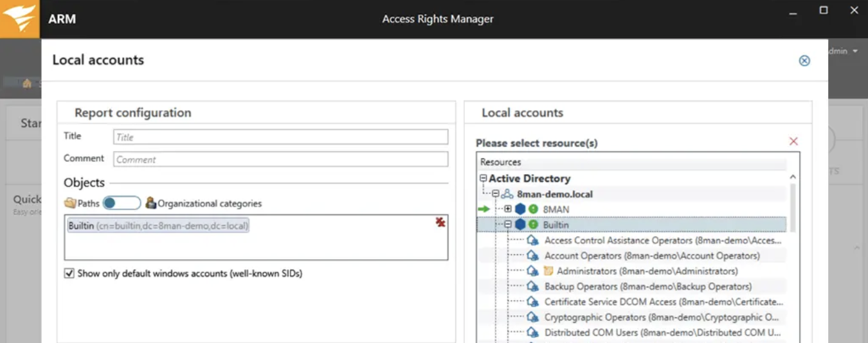Click the Organizational categories person icon
The width and height of the screenshot is (868, 343).
point(150,203)
